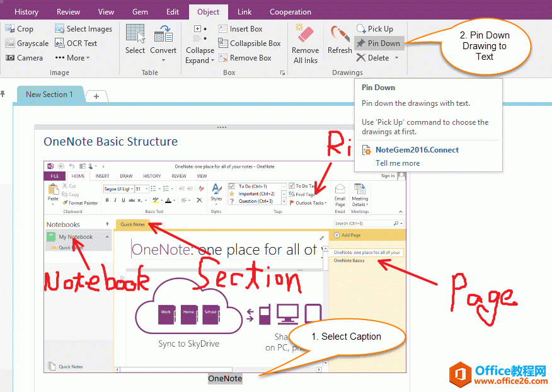Click Collapsible Box

tap(250, 43)
